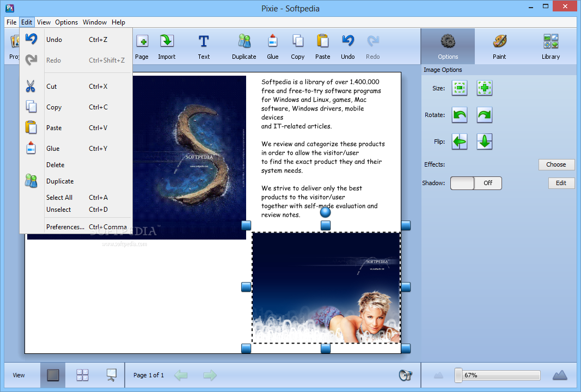Go to next page arrow

pyautogui.click(x=210, y=375)
